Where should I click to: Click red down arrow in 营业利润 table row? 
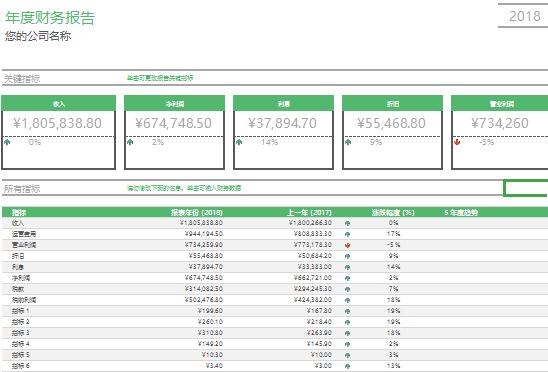coord(347,245)
